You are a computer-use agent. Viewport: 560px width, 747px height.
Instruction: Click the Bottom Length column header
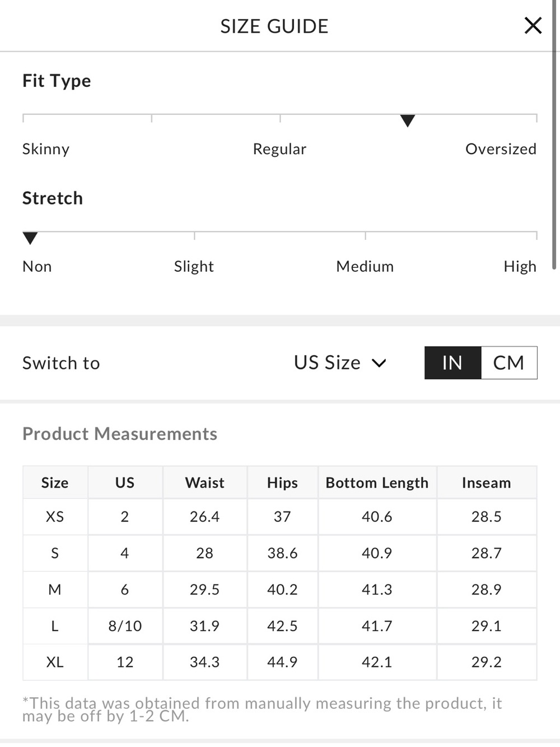point(377,482)
